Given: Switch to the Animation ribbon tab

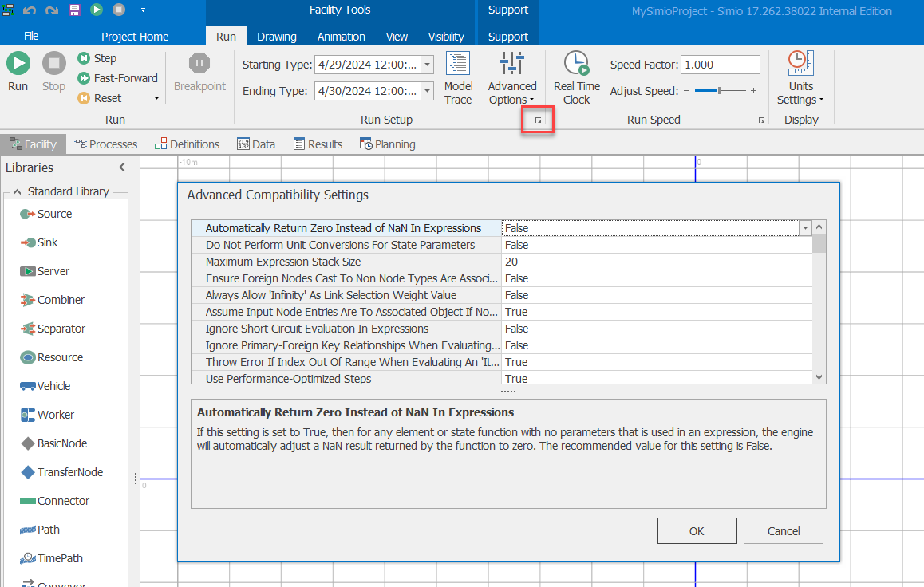Looking at the screenshot, I should click(342, 37).
